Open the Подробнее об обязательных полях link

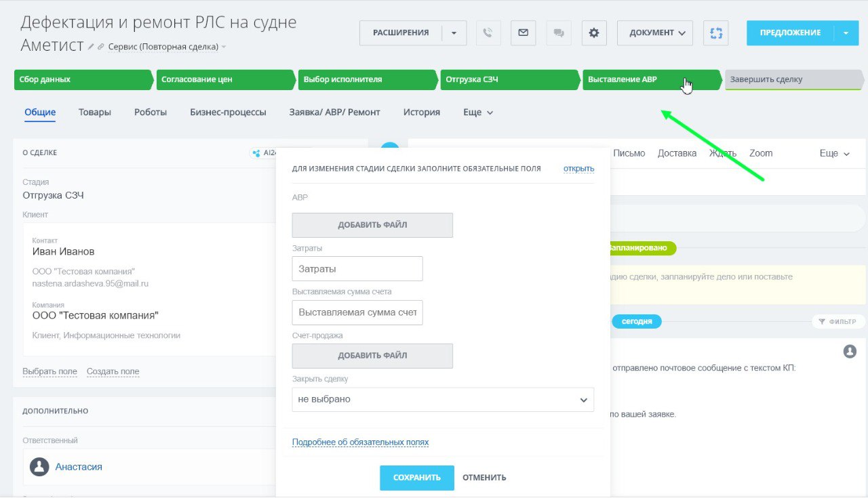[x=360, y=442]
